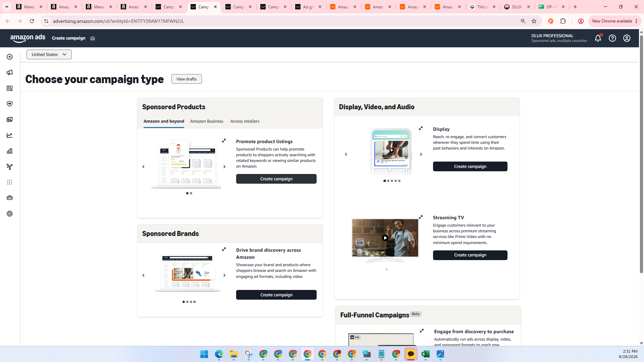Open a new browser tab
The image size is (644, 362).
(575, 7)
